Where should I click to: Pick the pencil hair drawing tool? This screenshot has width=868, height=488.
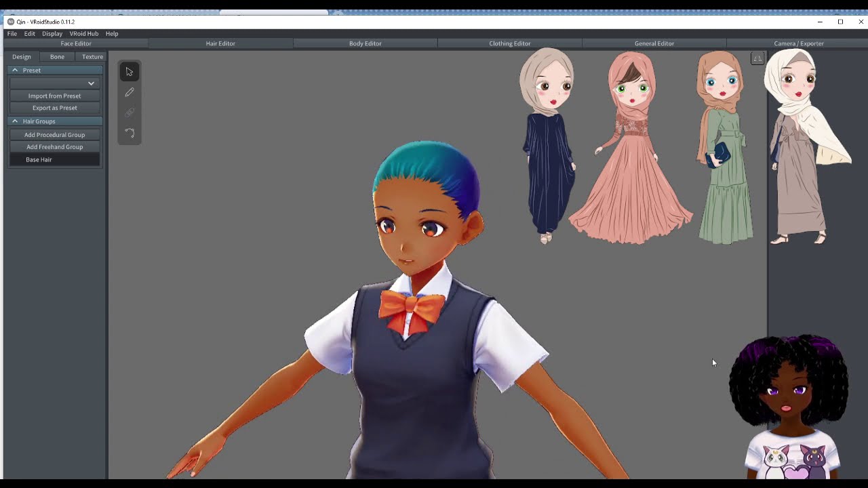coord(130,92)
